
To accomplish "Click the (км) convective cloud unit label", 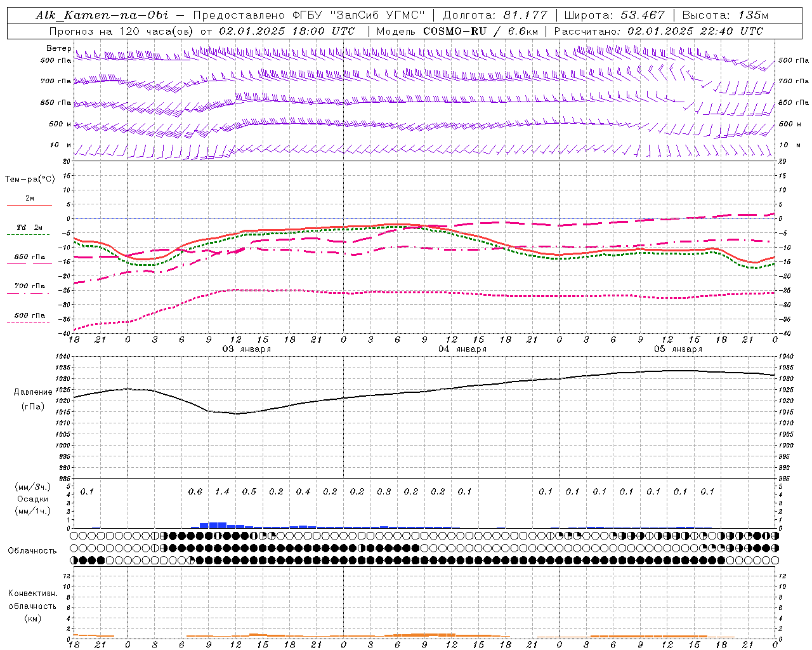I will pyautogui.click(x=32, y=618).
